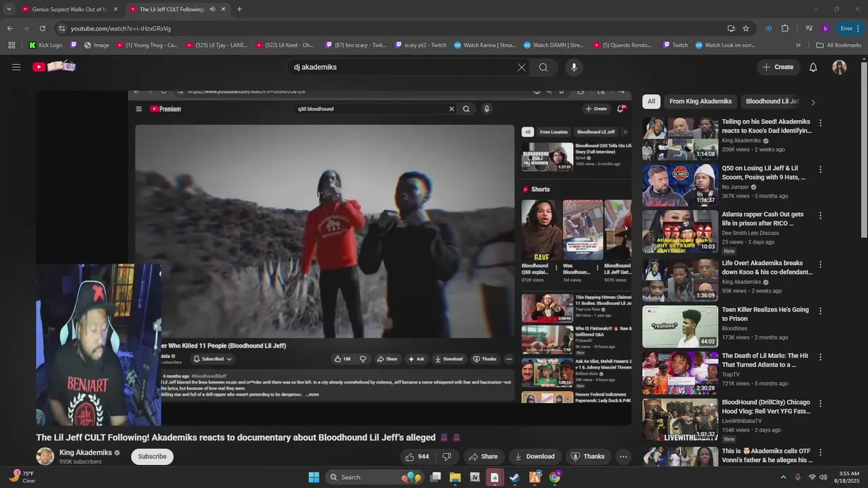This screenshot has width=868, height=488.
Task: Bookmark this page with the star
Action: coord(746,28)
